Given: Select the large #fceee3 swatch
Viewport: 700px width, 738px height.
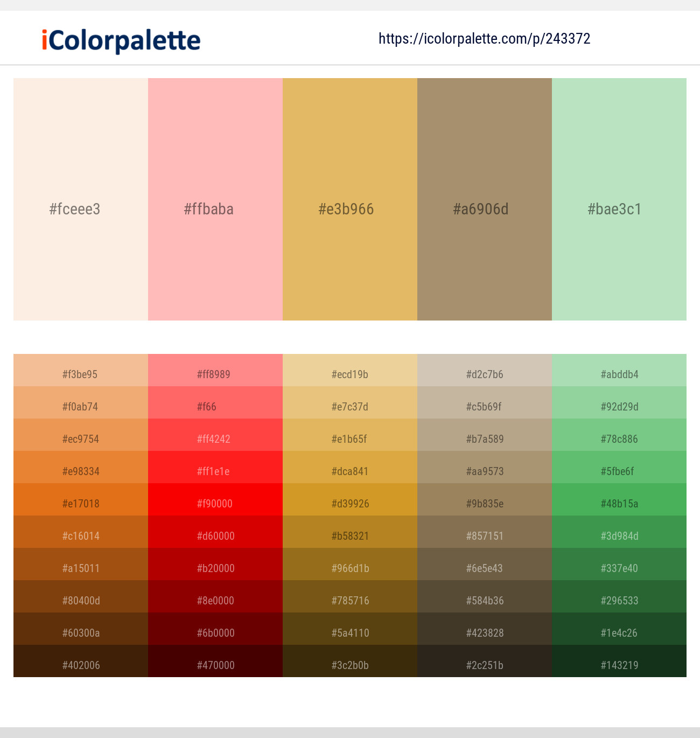Looking at the screenshot, I should (x=81, y=199).
